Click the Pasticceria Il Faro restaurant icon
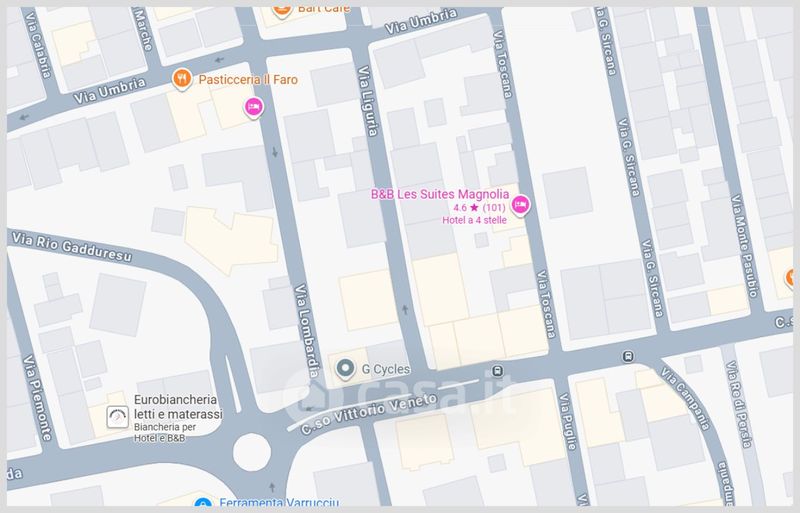Image resolution: width=800 pixels, height=513 pixels. click(181, 78)
